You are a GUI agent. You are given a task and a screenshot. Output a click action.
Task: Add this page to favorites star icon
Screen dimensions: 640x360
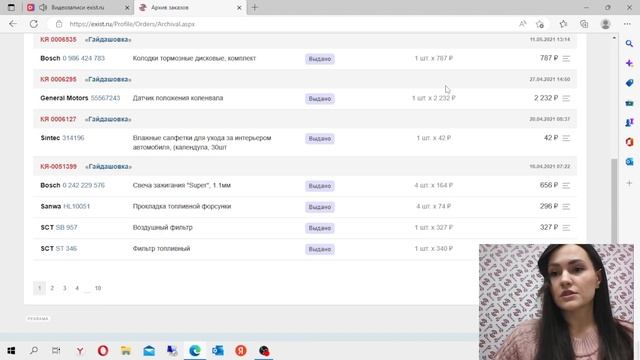(540, 24)
